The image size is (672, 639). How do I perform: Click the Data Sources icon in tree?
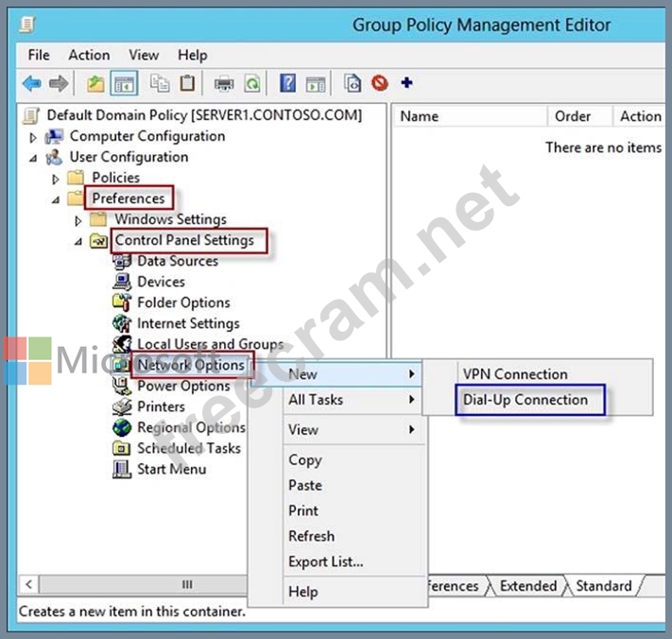[x=122, y=261]
